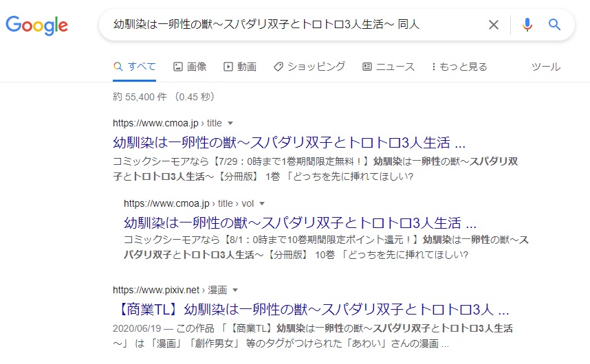Go to the ショッピング tab
This screenshot has width=590, height=364.
tap(309, 67)
